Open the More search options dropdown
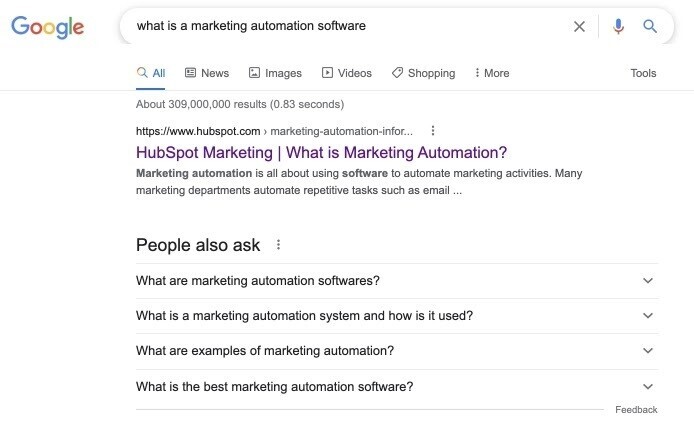The width and height of the screenshot is (694, 429). (492, 73)
